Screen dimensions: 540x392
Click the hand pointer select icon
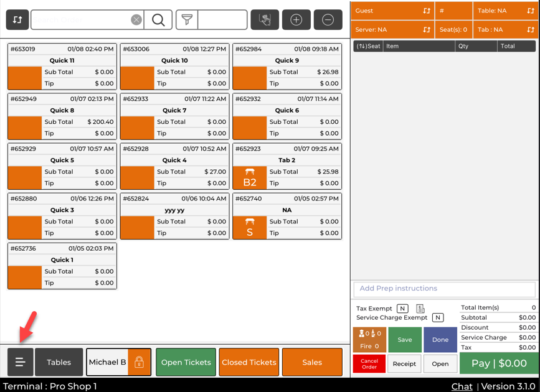(x=265, y=20)
